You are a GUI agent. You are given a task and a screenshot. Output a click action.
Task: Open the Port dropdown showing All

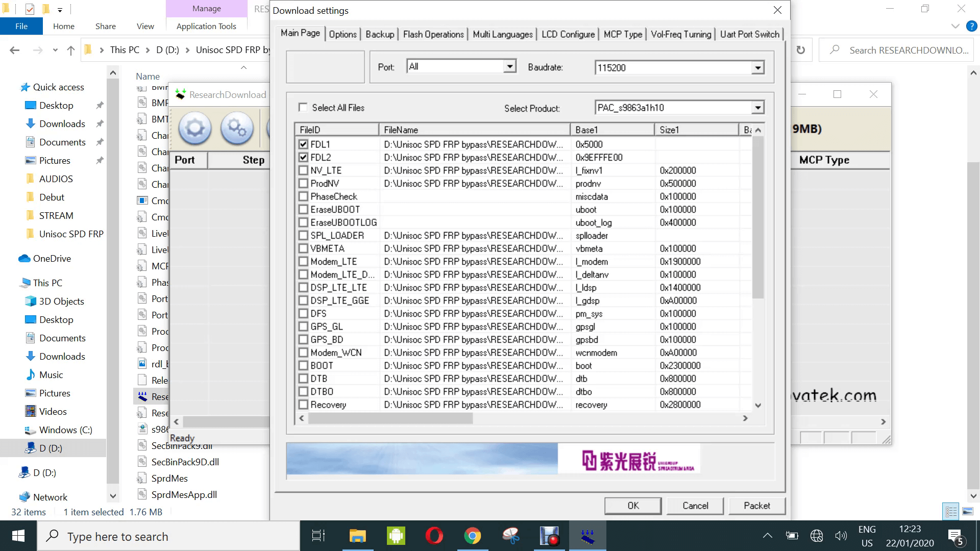[509, 66]
